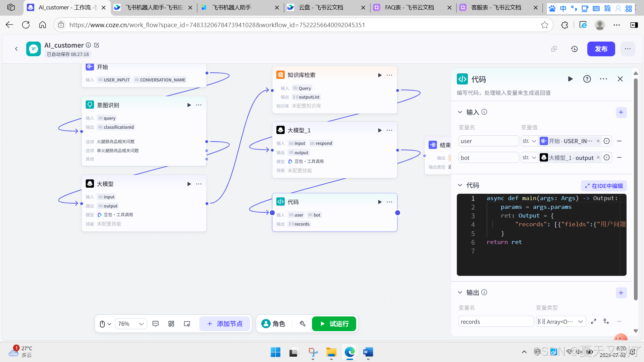644x362 pixels.
Task: Open the more options menu on the 大模型_1 node
Action: tap(389, 130)
